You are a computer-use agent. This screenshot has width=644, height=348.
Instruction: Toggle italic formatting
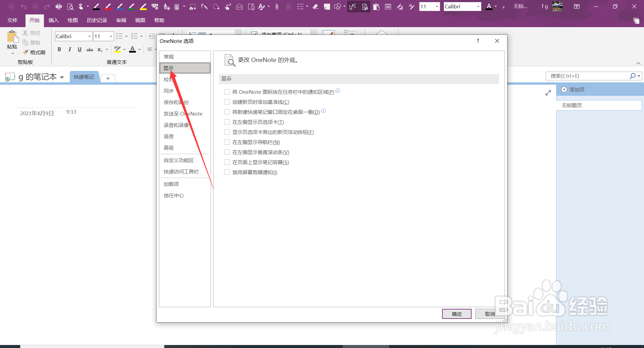(69, 50)
